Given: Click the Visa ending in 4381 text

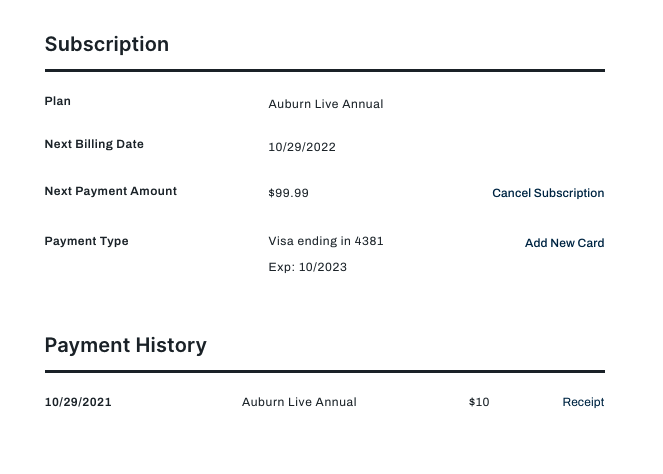Looking at the screenshot, I should (x=326, y=241).
